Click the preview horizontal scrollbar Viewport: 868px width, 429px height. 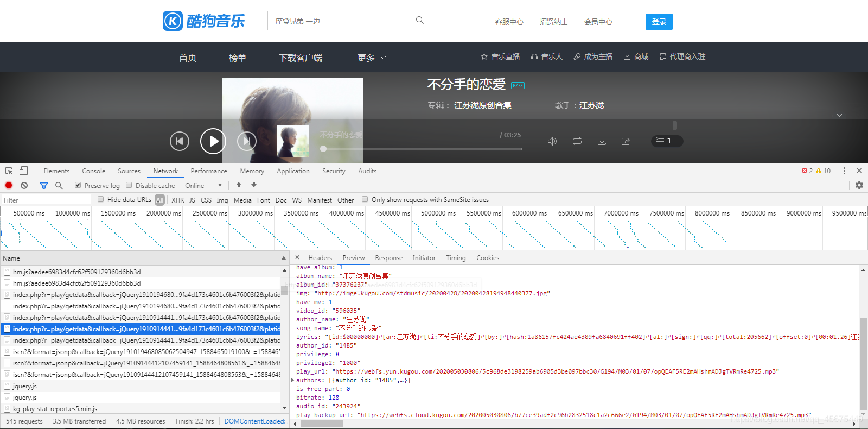tap(321, 424)
